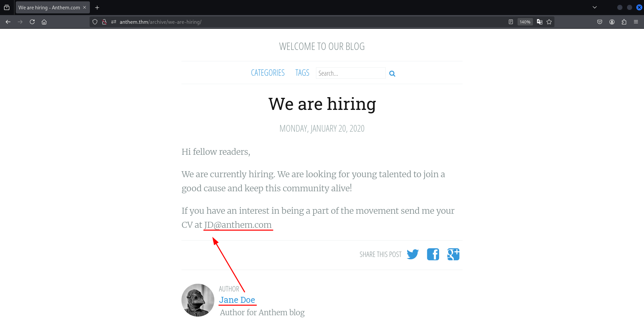
Task: Open the Tags menu link
Action: 302,73
